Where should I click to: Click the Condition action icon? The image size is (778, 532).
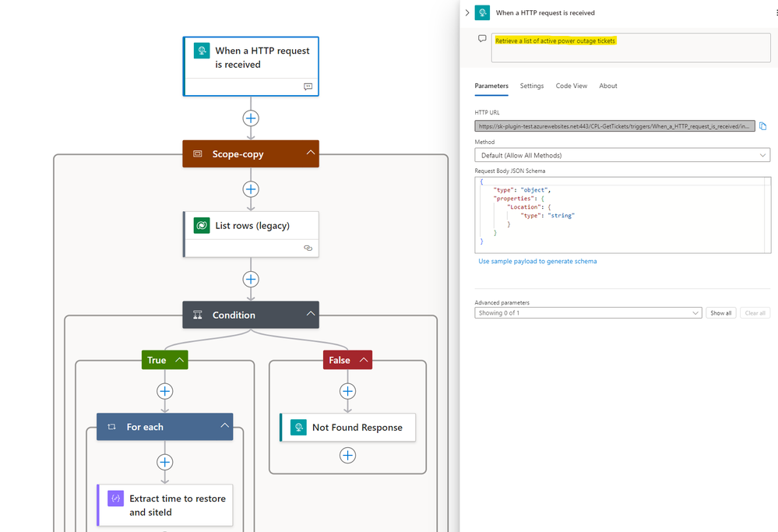(x=198, y=315)
